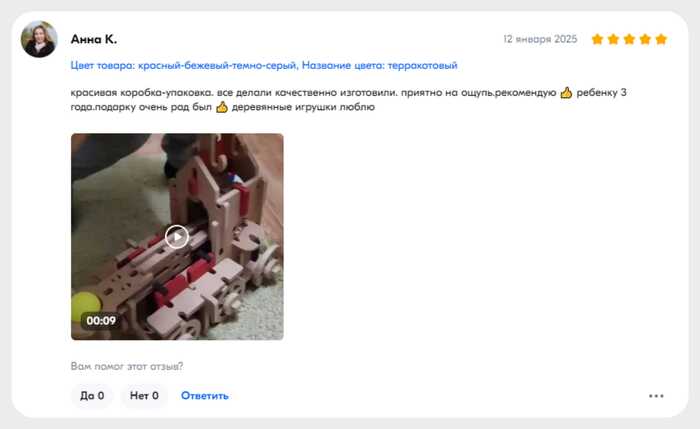Screen dimensions: 700x429
Task: Click the Вам помог этот отзыв? label
Action: click(x=127, y=366)
